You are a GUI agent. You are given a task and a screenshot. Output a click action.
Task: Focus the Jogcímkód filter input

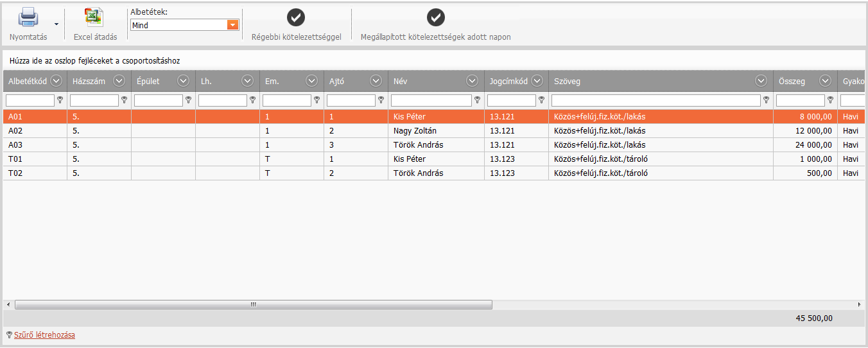(512, 101)
